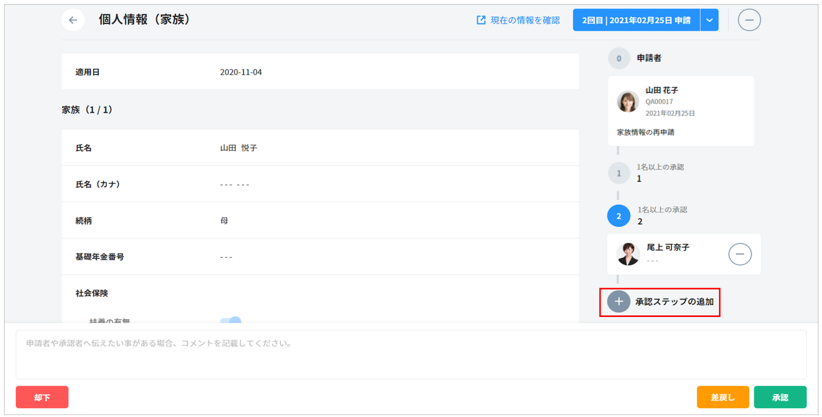This screenshot has height=417, width=822.
Task: Open the application history dropdown arrow
Action: [x=709, y=20]
